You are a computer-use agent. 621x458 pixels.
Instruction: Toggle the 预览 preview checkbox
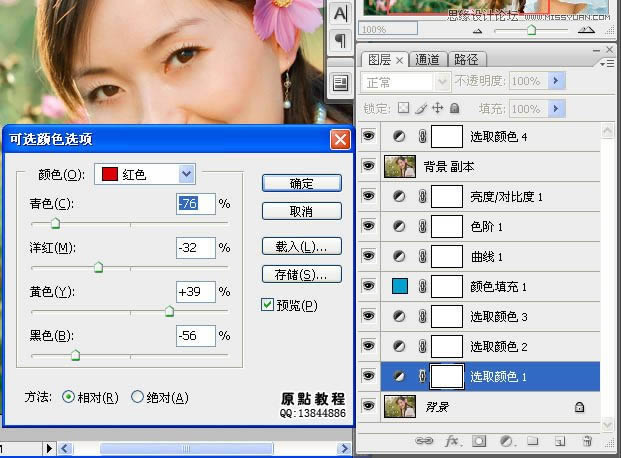[267, 305]
